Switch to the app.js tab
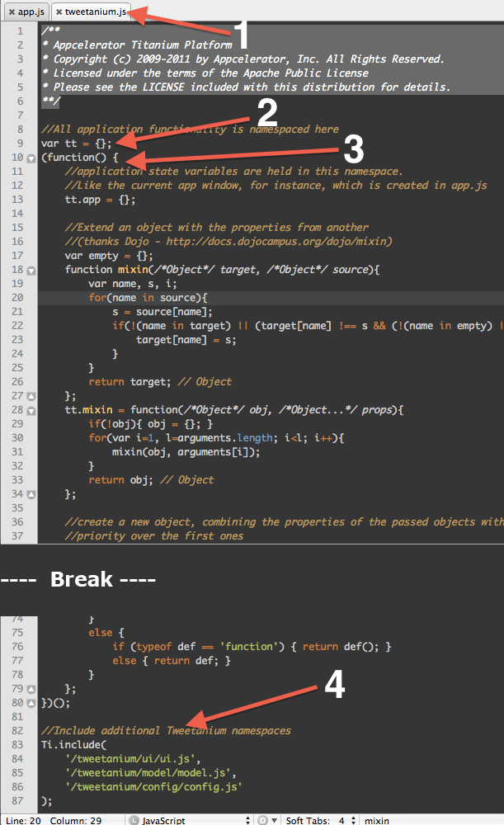This screenshot has width=504, height=825. coord(26,12)
